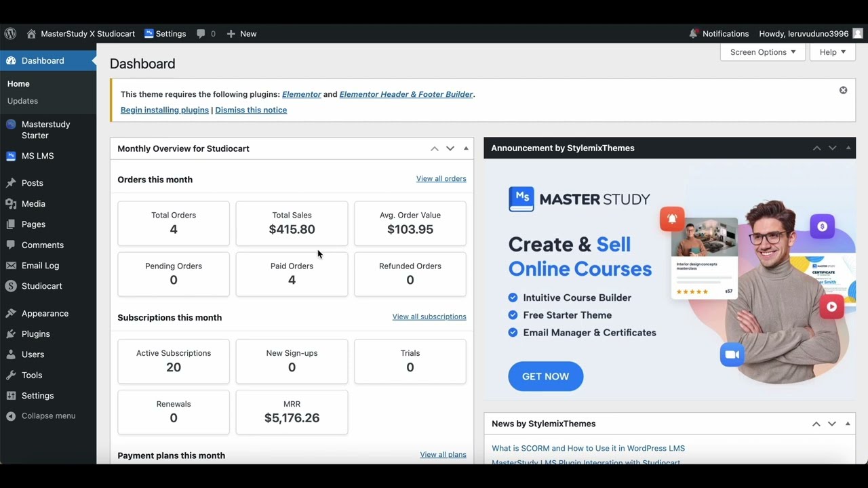Open the Posts menu label
This screenshot has width=868, height=488.
pyautogui.click(x=33, y=183)
